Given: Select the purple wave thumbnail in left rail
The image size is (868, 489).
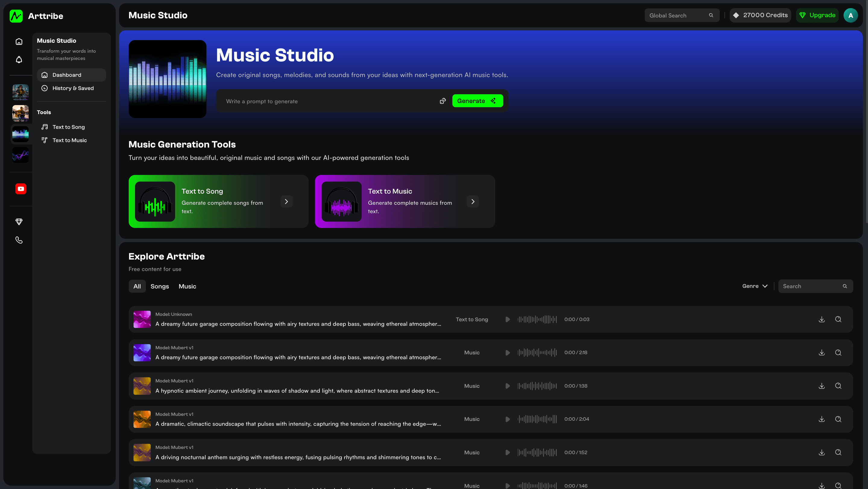Looking at the screenshot, I should click(20, 155).
